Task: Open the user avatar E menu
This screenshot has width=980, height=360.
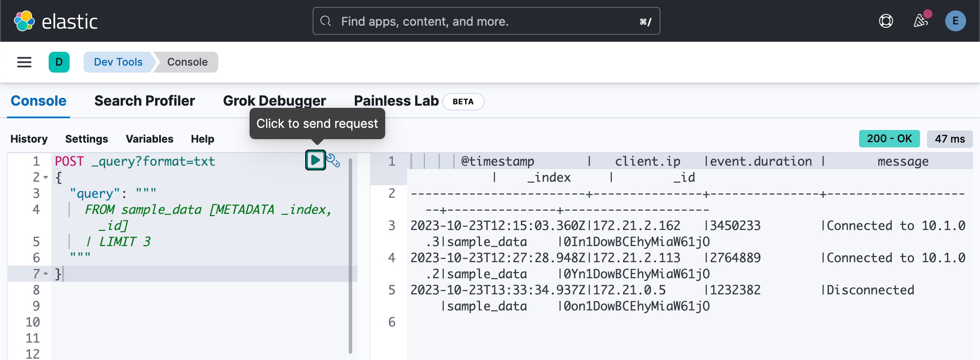Action: point(955,21)
